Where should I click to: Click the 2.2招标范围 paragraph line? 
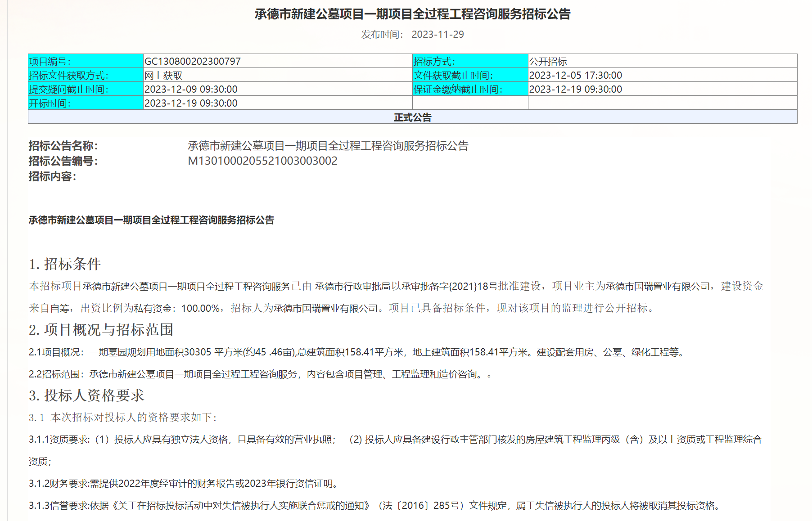260,374
